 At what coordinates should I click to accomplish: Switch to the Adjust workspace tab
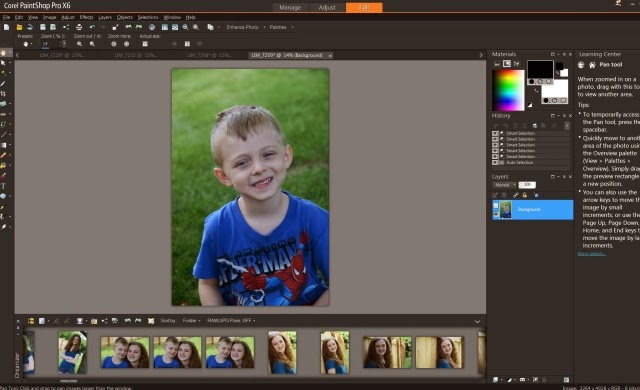click(x=327, y=7)
